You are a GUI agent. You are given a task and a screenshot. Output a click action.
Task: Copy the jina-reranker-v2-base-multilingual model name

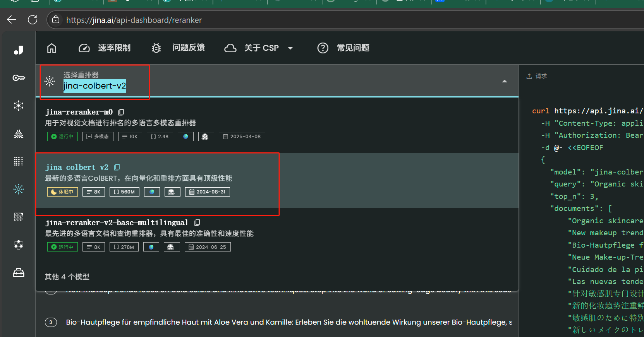click(x=197, y=222)
